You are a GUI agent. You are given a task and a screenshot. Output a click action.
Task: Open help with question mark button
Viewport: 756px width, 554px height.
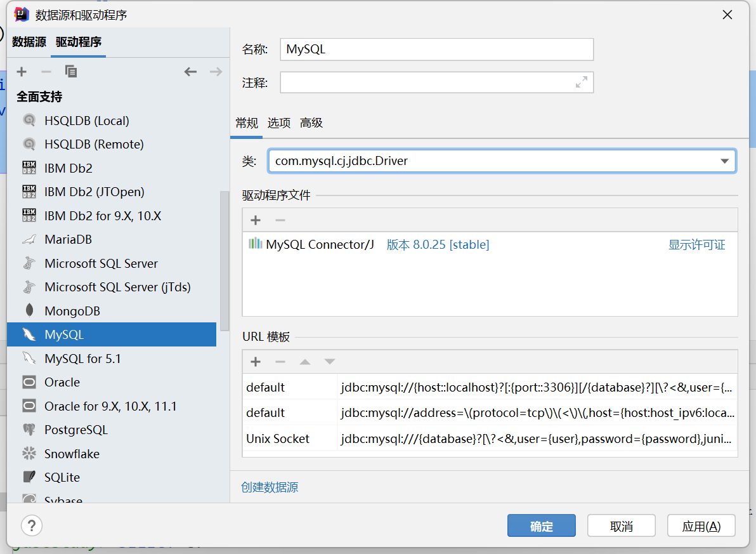click(x=32, y=525)
